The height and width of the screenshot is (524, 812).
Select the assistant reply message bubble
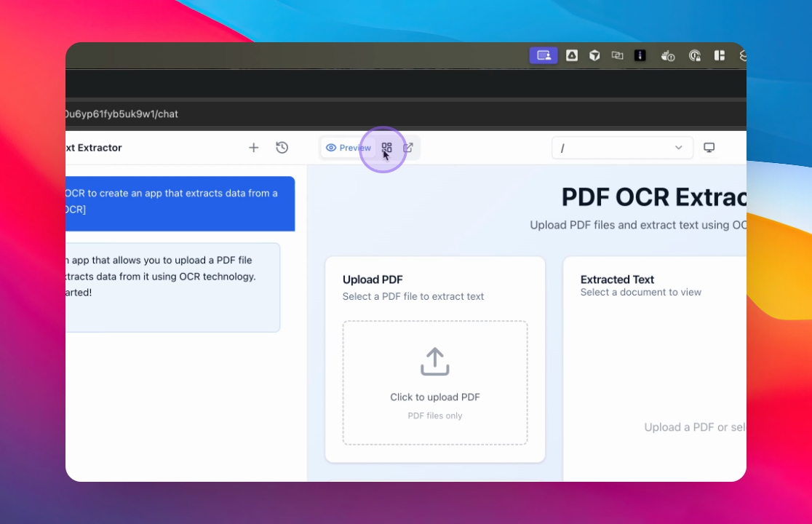tap(173, 287)
